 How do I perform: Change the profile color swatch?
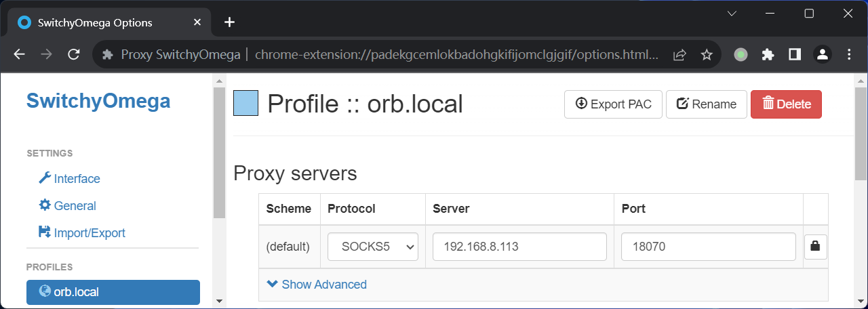point(245,104)
